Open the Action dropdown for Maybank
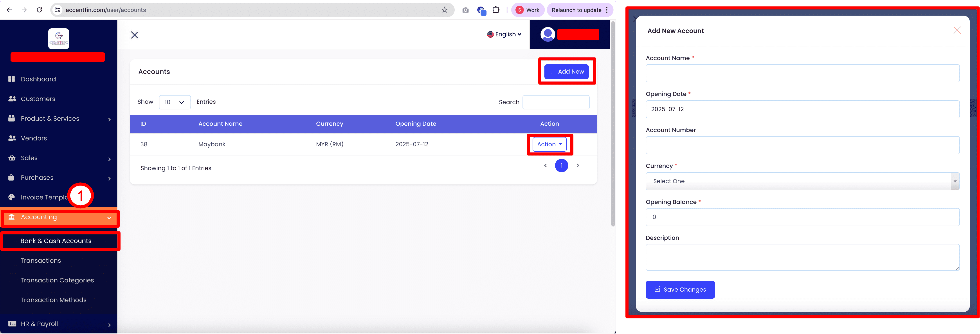The height and width of the screenshot is (334, 980). click(x=549, y=144)
